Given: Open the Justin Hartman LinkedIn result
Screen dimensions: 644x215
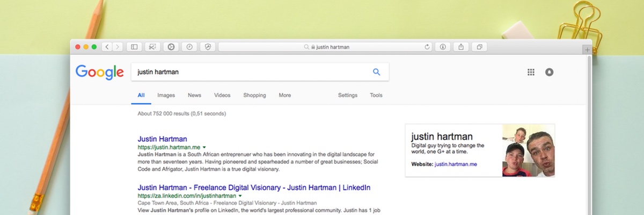Looking at the screenshot, I should [254, 188].
